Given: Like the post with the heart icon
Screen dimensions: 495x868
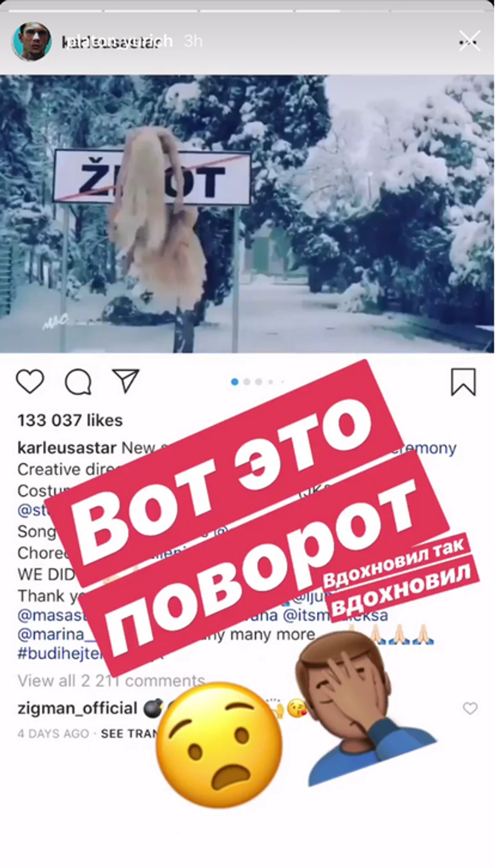Looking at the screenshot, I should pos(30,382).
